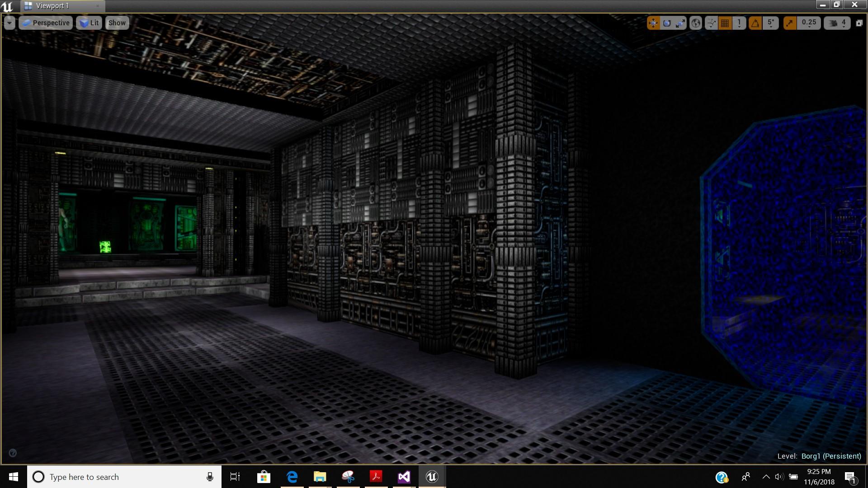Open the scale snap value dropdown 0.25
868x488 pixels.
click(809, 23)
